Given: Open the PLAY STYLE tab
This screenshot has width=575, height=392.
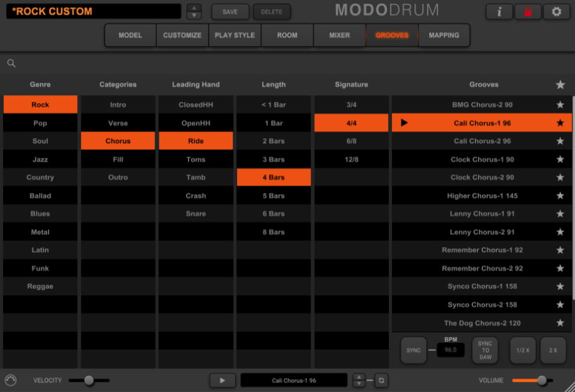Looking at the screenshot, I should [235, 35].
